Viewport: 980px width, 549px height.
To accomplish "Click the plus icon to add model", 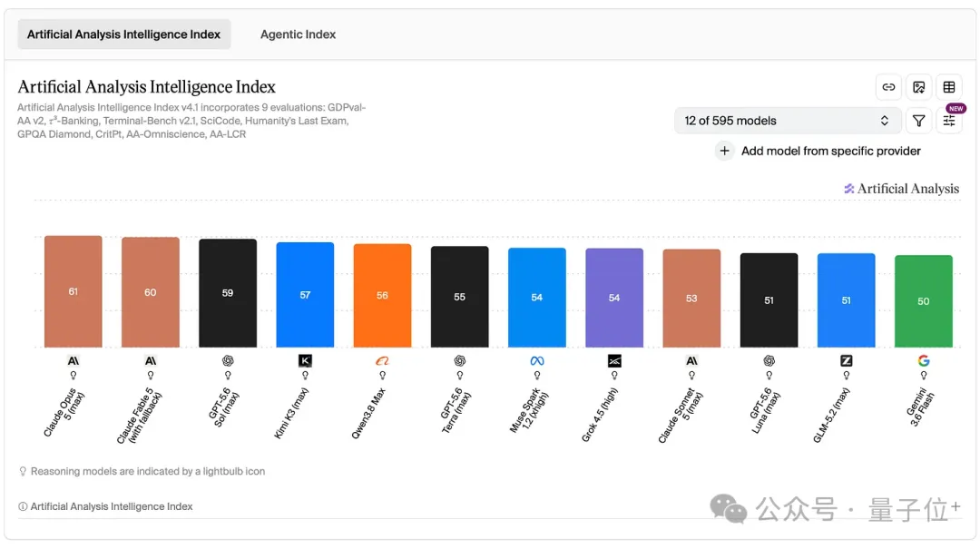I will pos(724,151).
